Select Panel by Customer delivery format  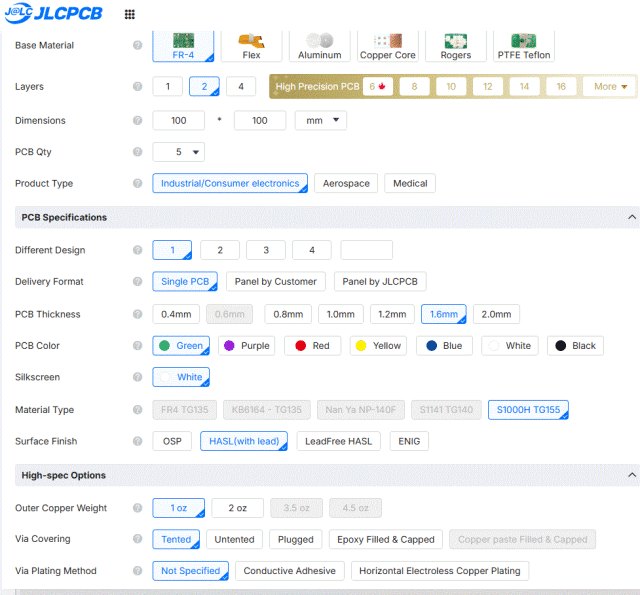(276, 282)
